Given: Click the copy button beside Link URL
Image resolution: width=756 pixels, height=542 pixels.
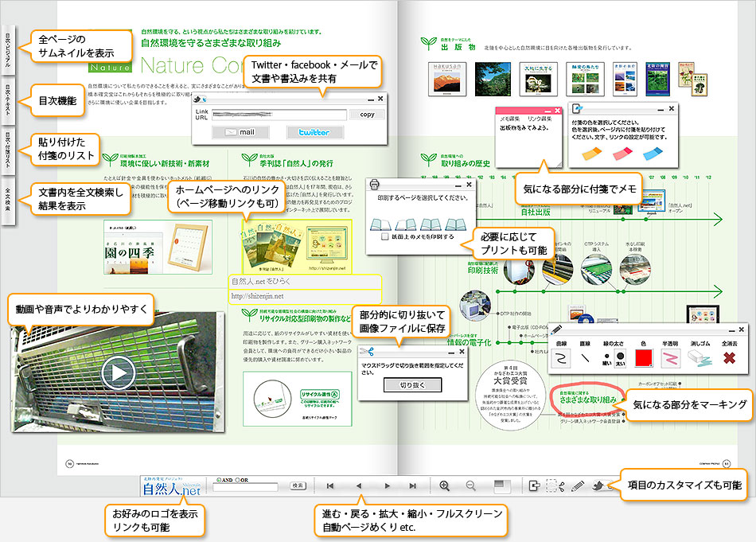Looking at the screenshot, I should click(x=367, y=115).
